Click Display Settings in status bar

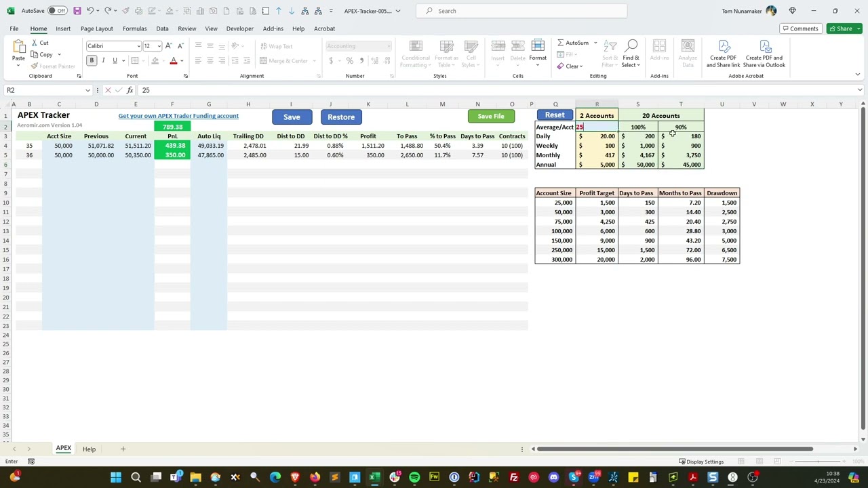pos(701,462)
